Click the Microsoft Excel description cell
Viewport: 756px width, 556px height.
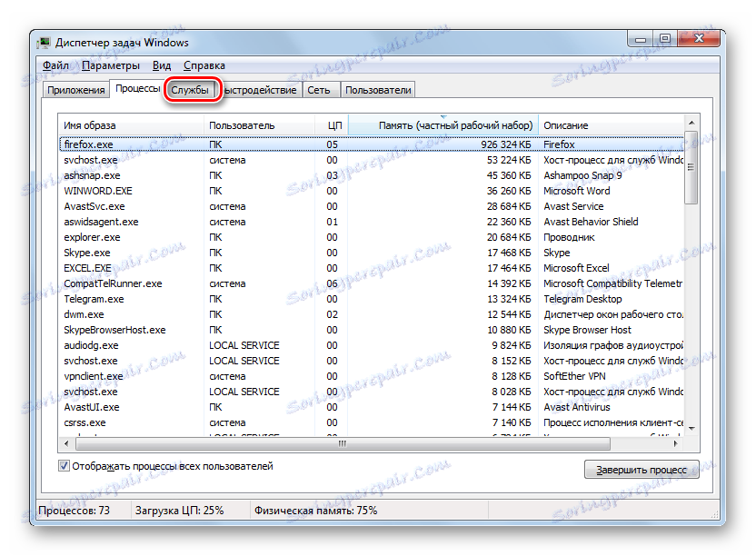[576, 268]
